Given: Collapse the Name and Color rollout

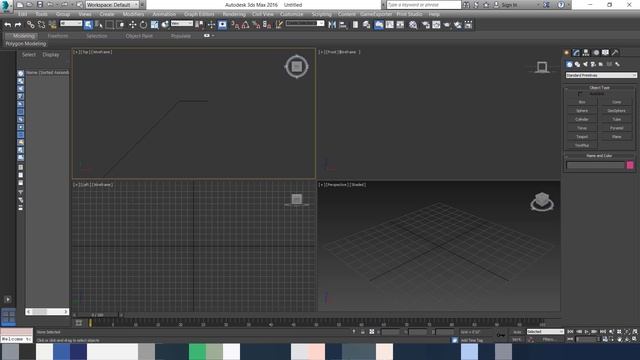Looking at the screenshot, I should click(x=600, y=156).
